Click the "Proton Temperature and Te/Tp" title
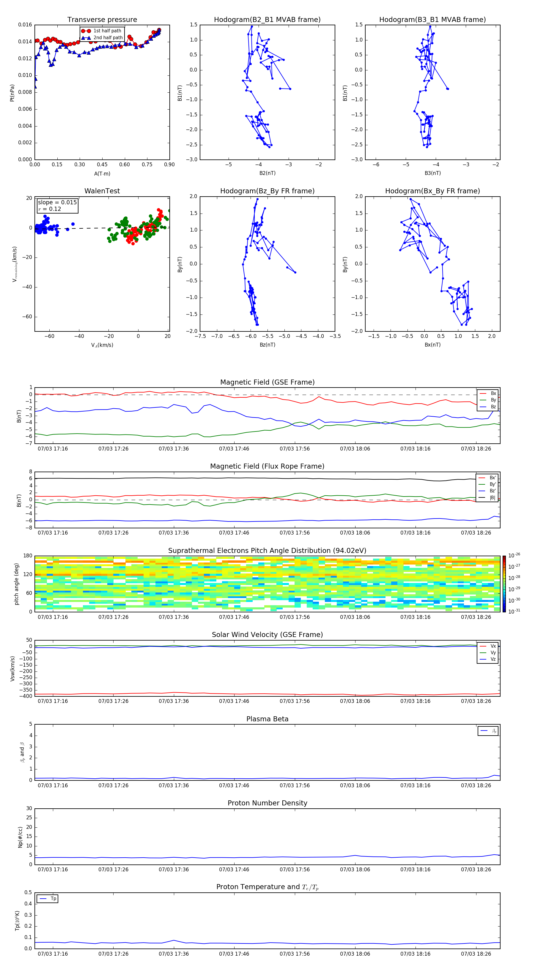535x980 pixels. click(267, 887)
